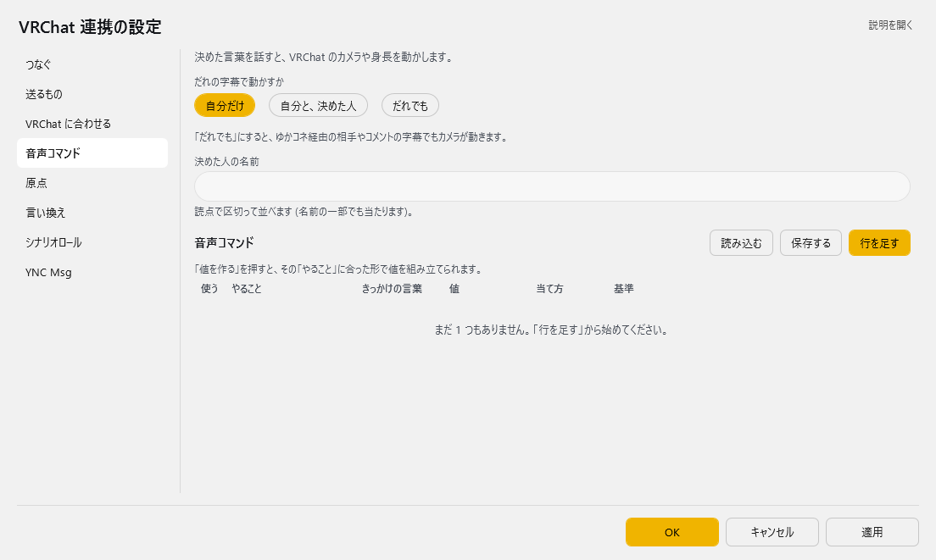Viewport: 936px width, 560px height.
Task: Confirm with the OK button
Action: pos(672,532)
